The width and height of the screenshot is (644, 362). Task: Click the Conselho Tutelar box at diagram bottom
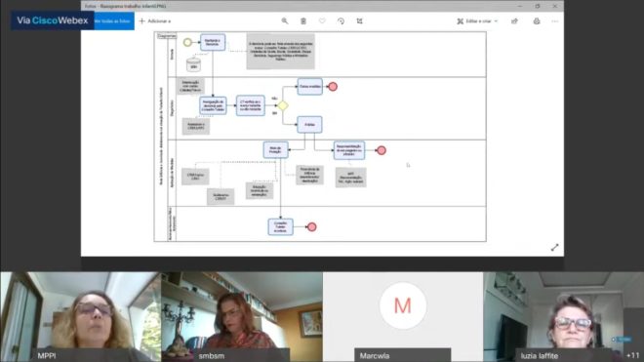tap(280, 226)
